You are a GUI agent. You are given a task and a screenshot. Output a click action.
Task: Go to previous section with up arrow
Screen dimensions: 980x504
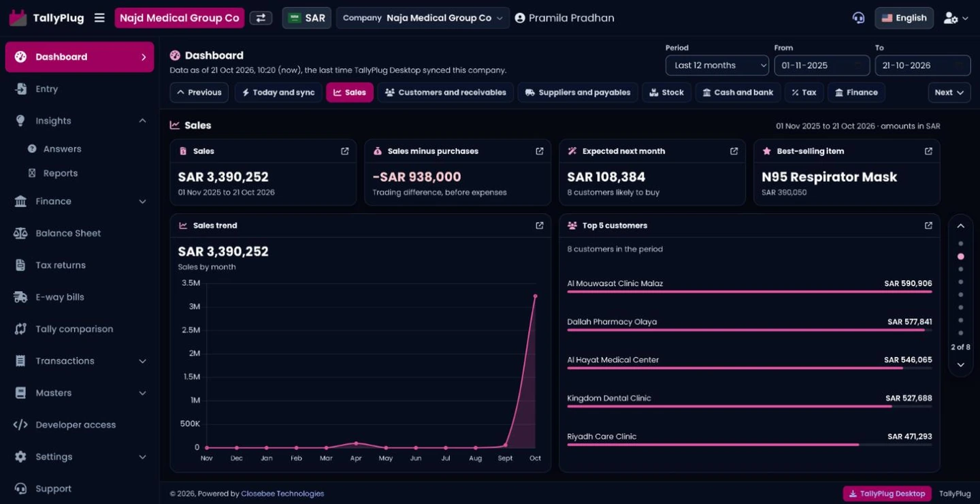pyautogui.click(x=960, y=226)
